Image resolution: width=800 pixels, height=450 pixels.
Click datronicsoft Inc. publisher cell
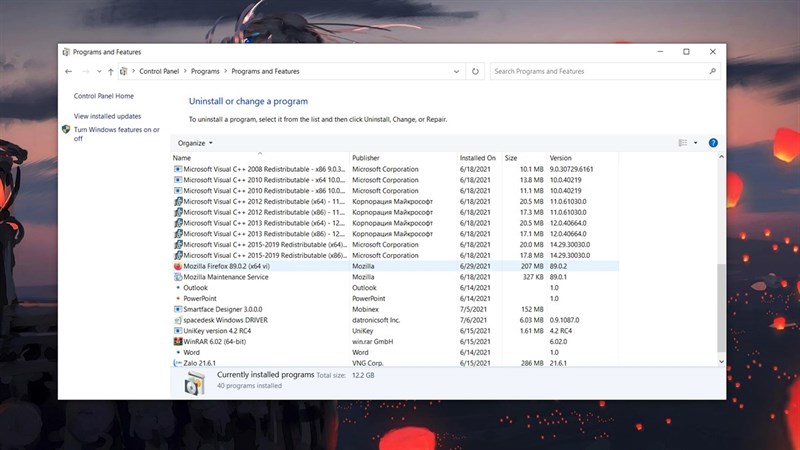376,320
